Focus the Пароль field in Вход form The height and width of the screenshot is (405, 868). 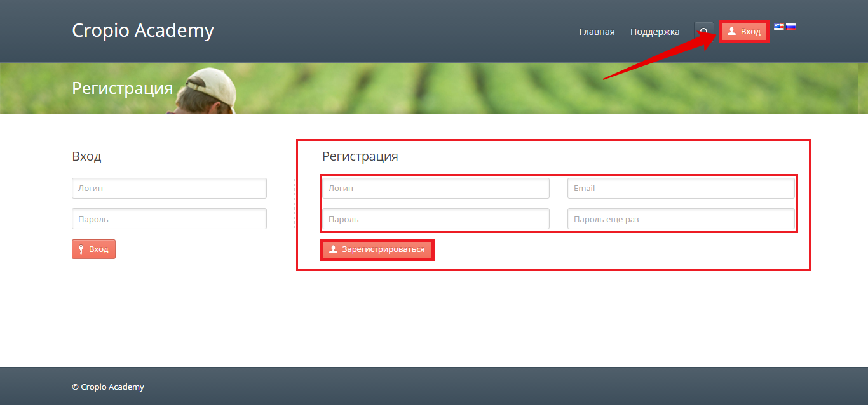click(x=169, y=219)
